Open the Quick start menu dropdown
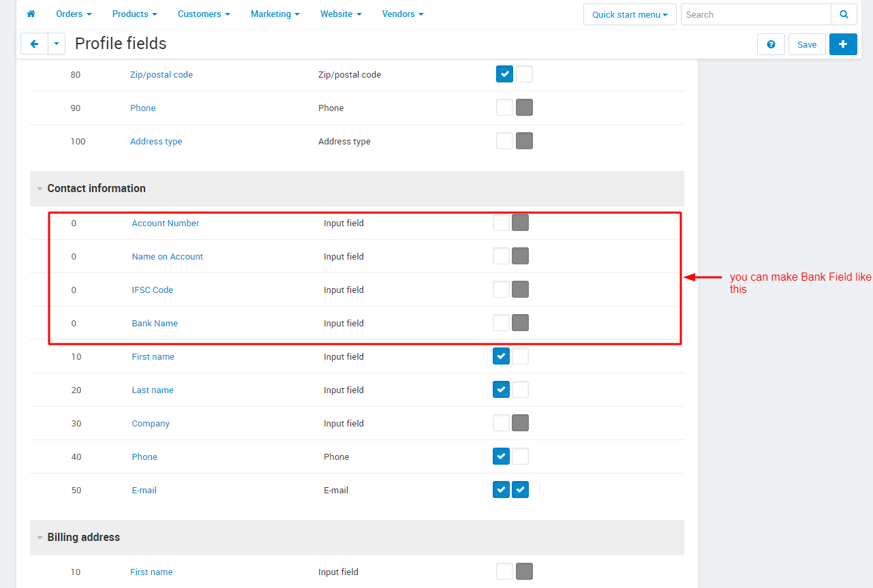Screen dimensions: 873x588 (630, 14)
